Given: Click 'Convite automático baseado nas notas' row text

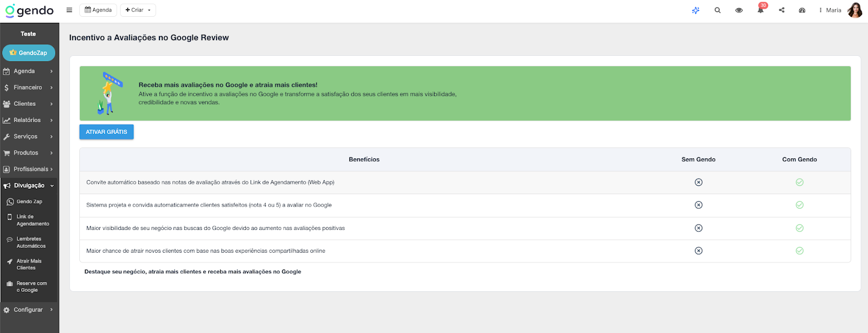Looking at the screenshot, I should (210, 182).
